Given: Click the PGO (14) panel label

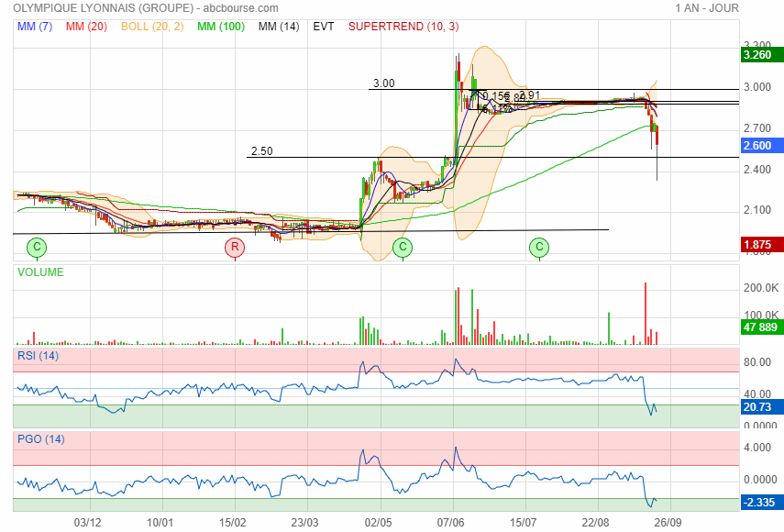Looking at the screenshot, I should click(41, 439).
